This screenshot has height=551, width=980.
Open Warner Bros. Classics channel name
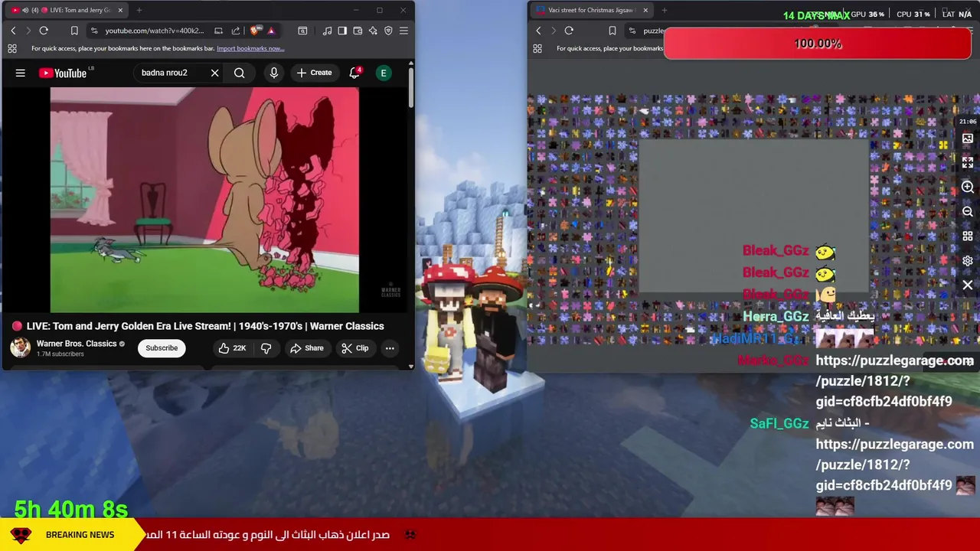[77, 344]
